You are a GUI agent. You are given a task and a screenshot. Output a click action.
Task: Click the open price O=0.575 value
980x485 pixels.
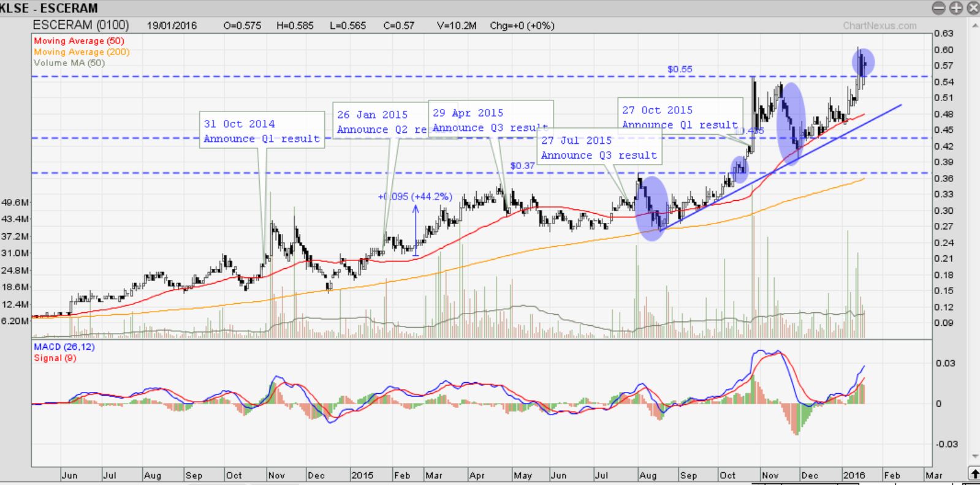click(x=242, y=26)
